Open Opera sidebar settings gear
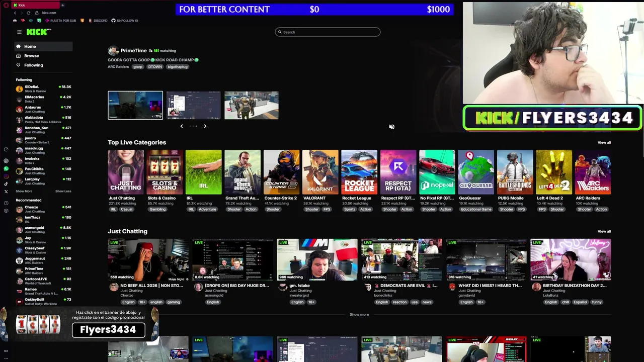The height and width of the screenshot is (362, 644). point(6,211)
